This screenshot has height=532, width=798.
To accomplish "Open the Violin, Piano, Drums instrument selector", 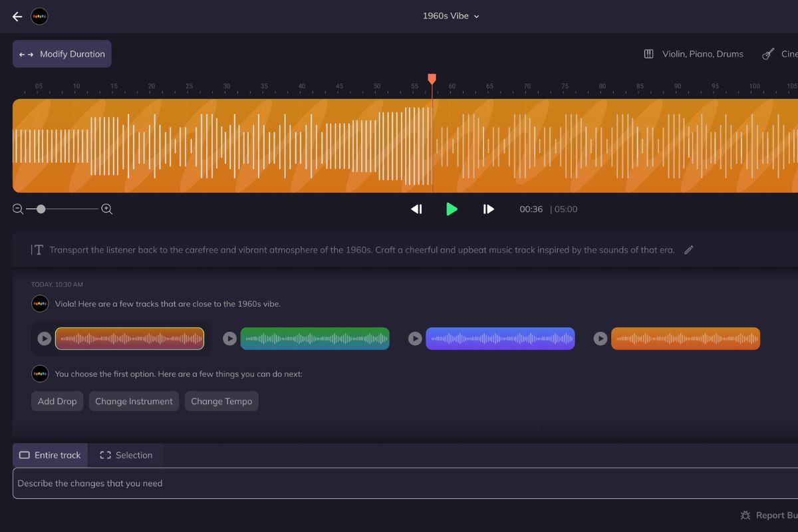I will pyautogui.click(x=694, y=54).
